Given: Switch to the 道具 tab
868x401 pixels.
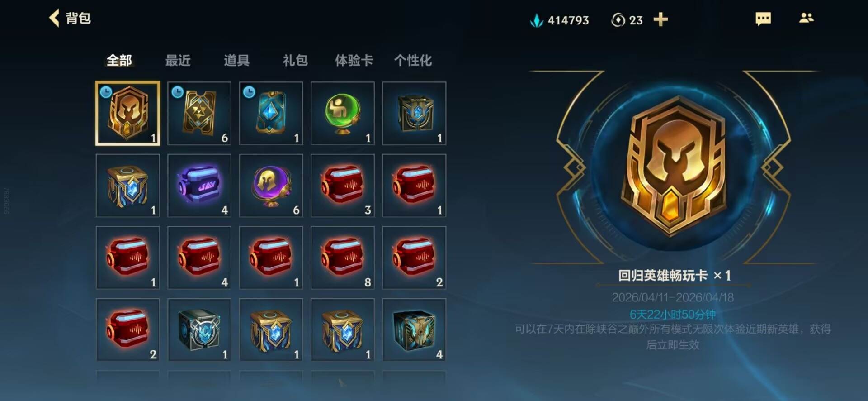Looking at the screenshot, I should [x=236, y=60].
